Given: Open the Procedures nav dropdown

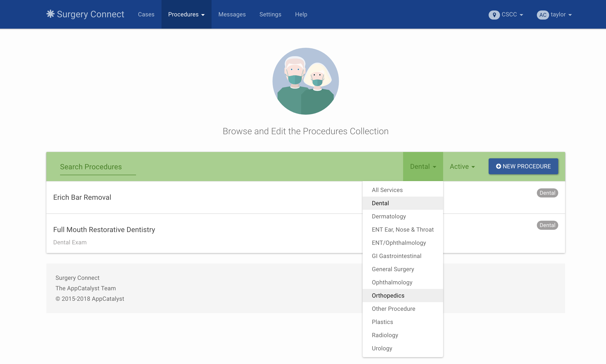Looking at the screenshot, I should [186, 15].
